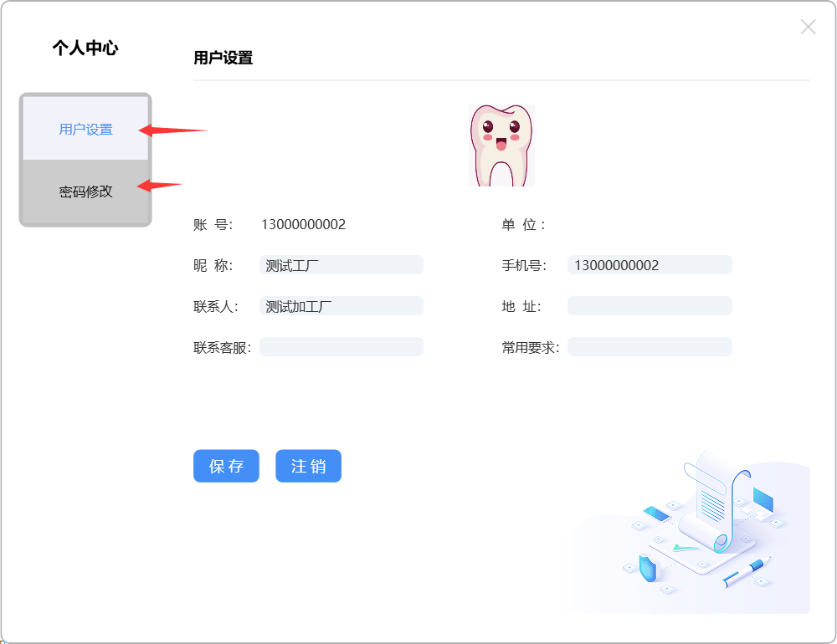Image resolution: width=837 pixels, height=644 pixels.
Task: Select the empty 联系客服 field
Action: (341, 347)
